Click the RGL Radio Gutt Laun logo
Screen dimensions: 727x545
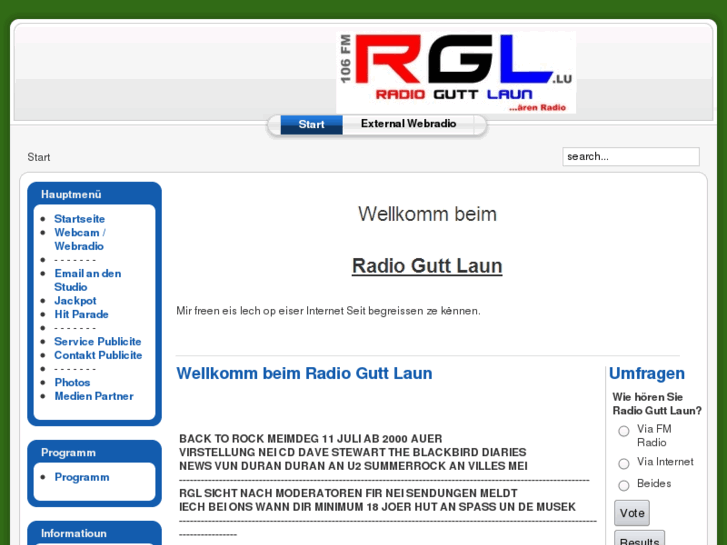click(456, 72)
